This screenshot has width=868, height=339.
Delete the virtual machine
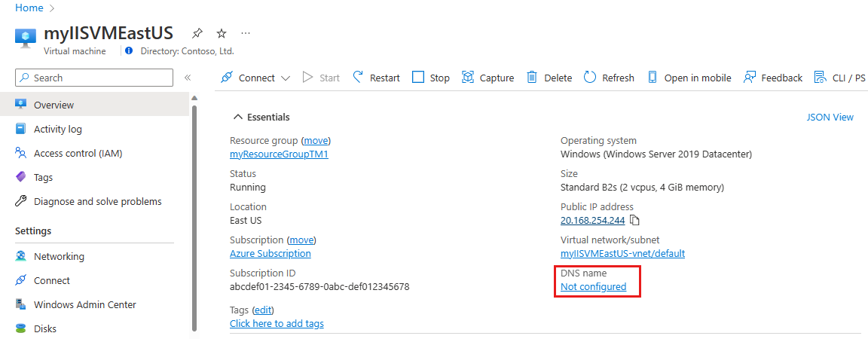pyautogui.click(x=549, y=78)
